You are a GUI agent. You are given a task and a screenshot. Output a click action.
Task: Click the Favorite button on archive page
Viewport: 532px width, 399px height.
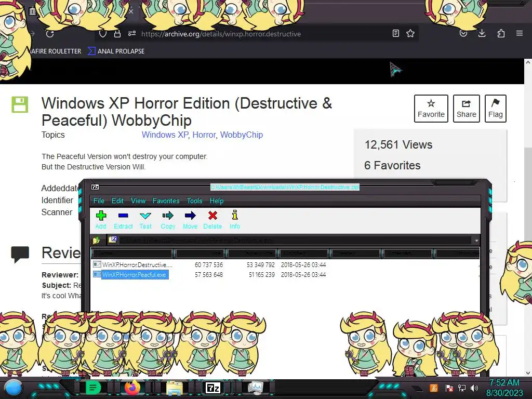point(431,109)
